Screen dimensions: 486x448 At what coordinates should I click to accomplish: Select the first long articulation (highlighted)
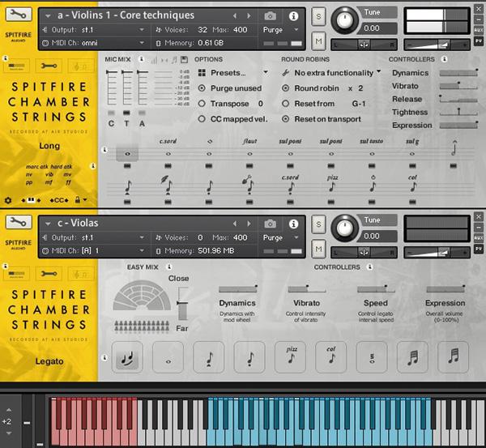(x=127, y=153)
